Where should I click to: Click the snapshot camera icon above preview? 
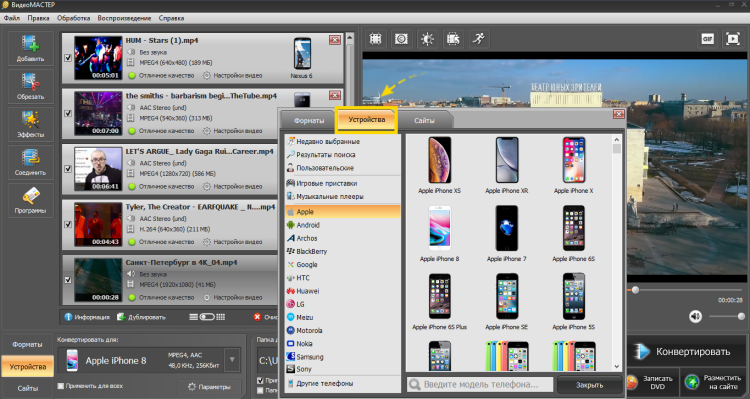click(401, 39)
